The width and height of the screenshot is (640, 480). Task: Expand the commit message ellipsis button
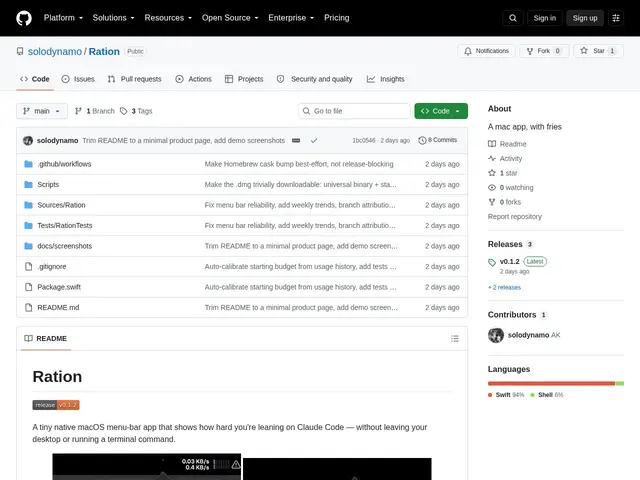tap(296, 140)
